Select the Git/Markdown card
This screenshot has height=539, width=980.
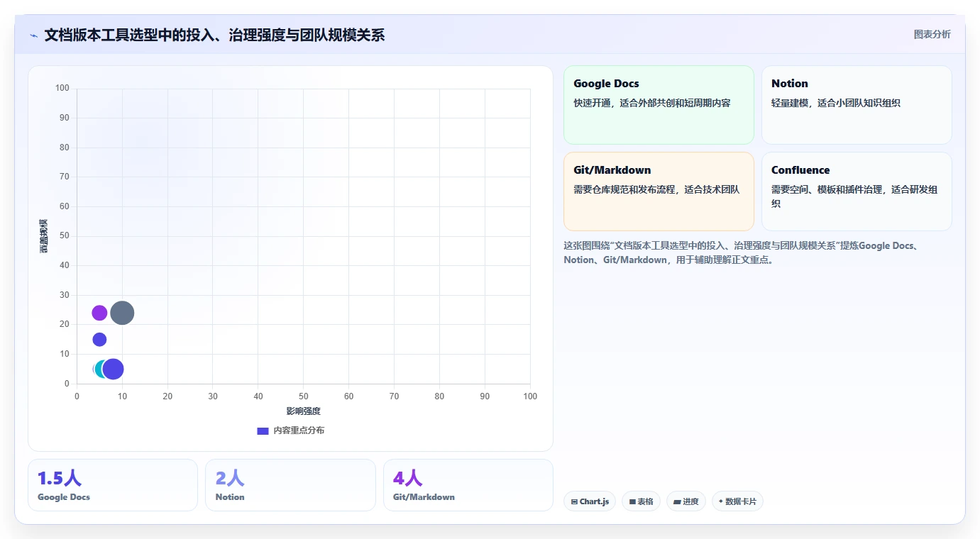coord(659,191)
